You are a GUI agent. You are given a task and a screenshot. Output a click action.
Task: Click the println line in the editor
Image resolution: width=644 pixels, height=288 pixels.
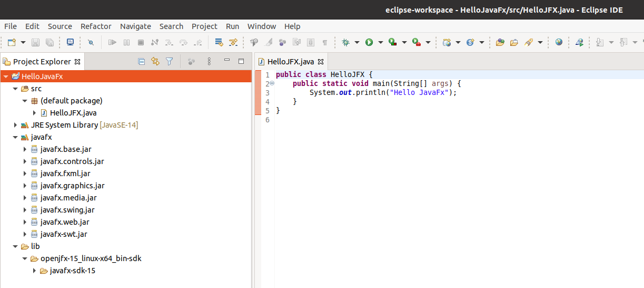[x=383, y=92]
